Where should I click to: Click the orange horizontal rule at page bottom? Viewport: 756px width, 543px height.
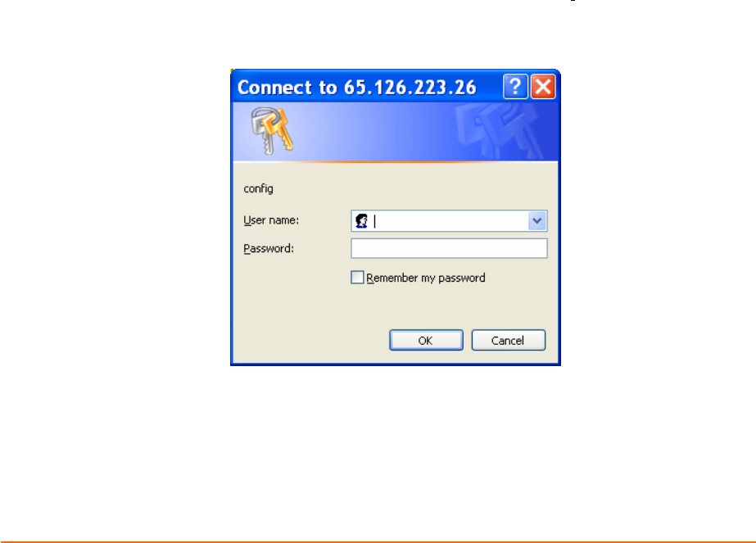tap(378, 541)
